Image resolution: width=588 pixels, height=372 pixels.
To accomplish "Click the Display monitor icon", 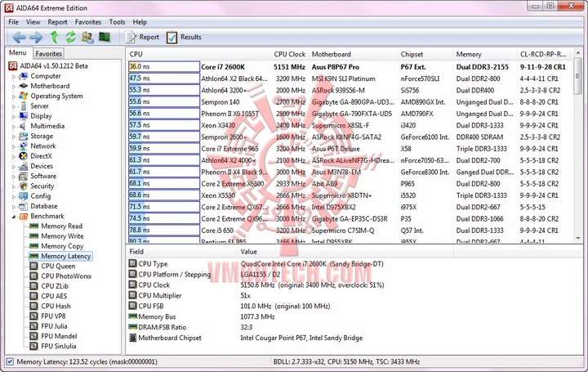I will [24, 116].
